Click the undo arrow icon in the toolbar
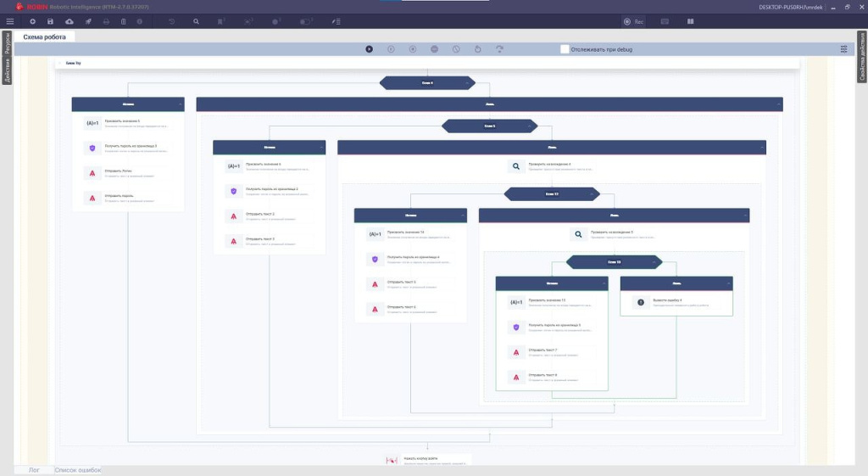Screen dimensions: 868x476 coord(172,21)
